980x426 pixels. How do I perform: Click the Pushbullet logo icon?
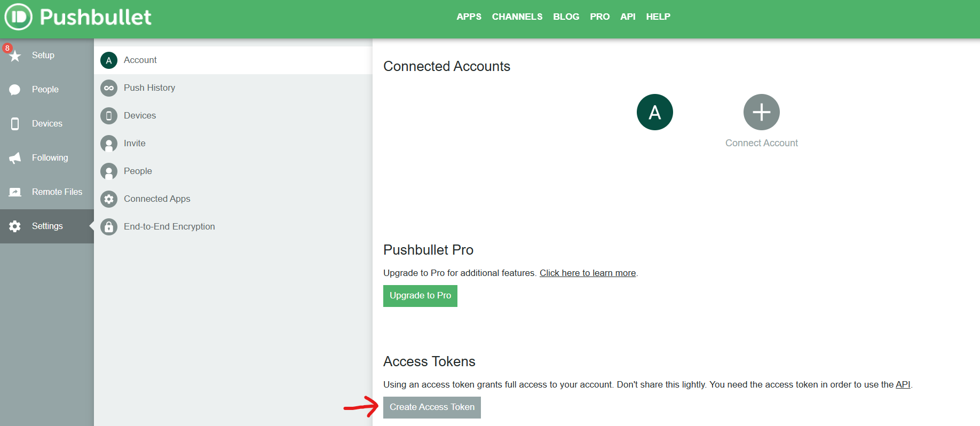click(x=19, y=17)
